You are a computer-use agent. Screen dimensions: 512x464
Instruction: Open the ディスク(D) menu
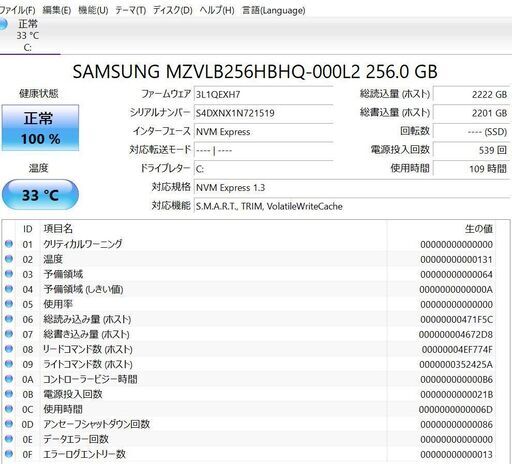pos(172,10)
